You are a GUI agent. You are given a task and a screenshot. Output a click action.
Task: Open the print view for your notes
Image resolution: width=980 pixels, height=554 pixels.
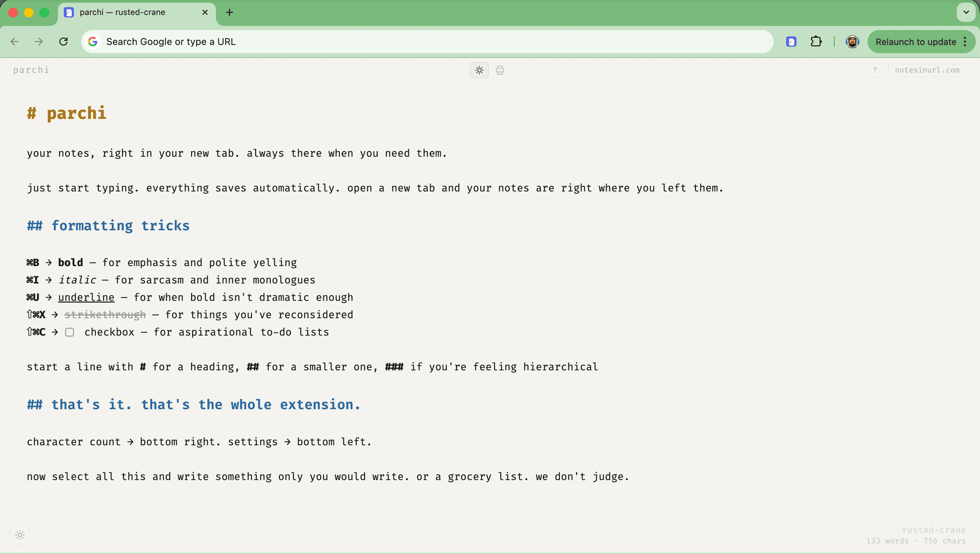pos(499,70)
